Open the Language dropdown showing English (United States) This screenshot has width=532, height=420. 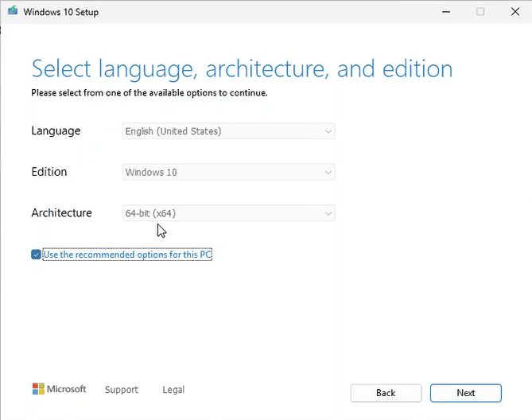pyautogui.click(x=229, y=131)
